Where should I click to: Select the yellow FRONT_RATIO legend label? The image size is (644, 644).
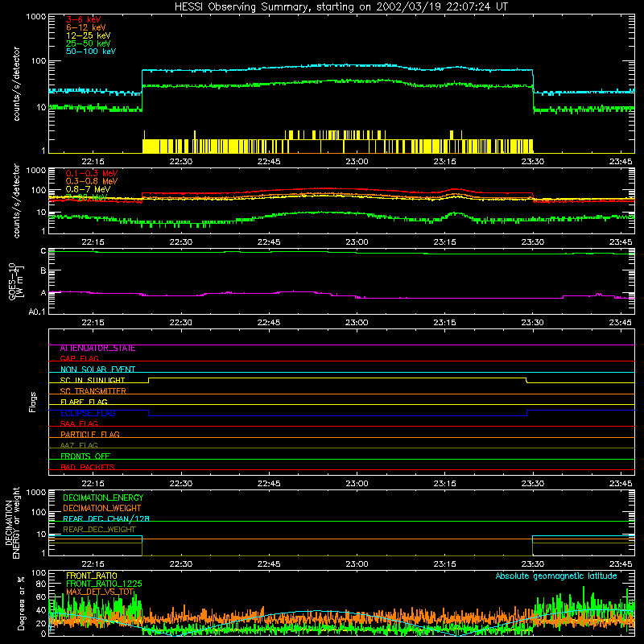(x=92, y=576)
